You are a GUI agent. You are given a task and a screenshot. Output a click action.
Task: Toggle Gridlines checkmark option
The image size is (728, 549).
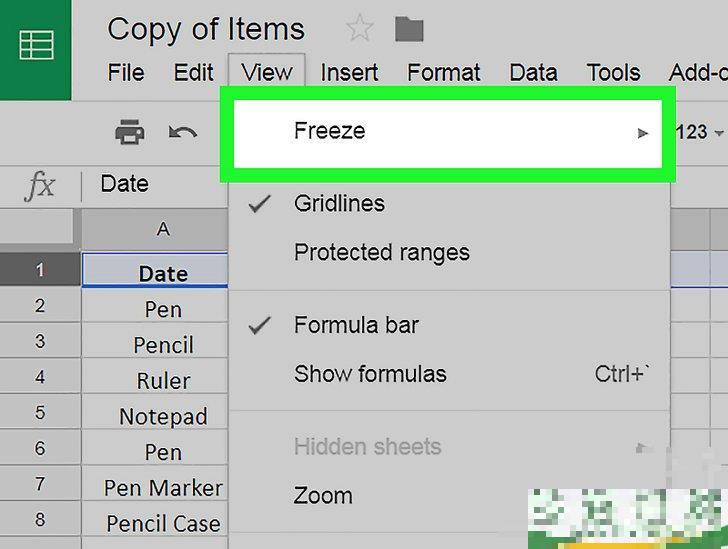coord(339,204)
